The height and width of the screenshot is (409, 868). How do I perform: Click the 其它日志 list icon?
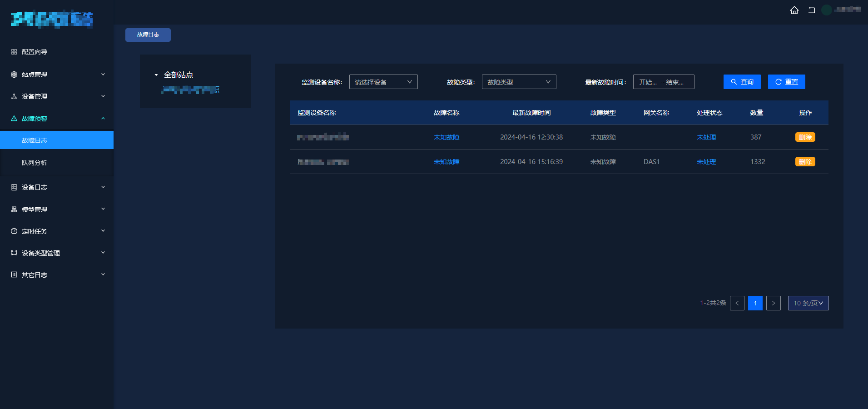[14, 275]
